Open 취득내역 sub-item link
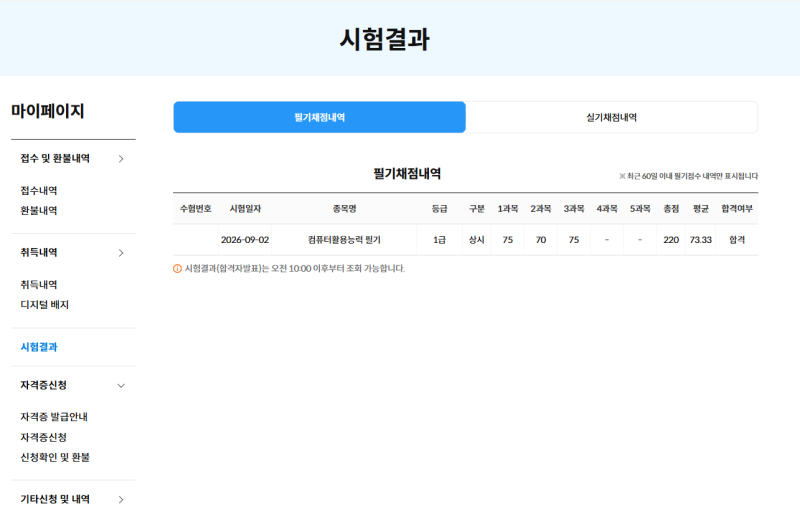 39,285
